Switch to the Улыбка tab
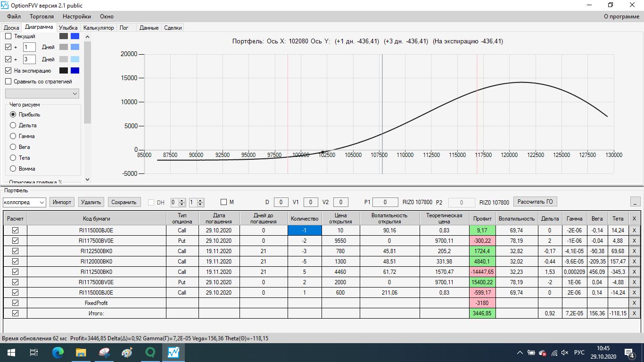 (x=68, y=28)
